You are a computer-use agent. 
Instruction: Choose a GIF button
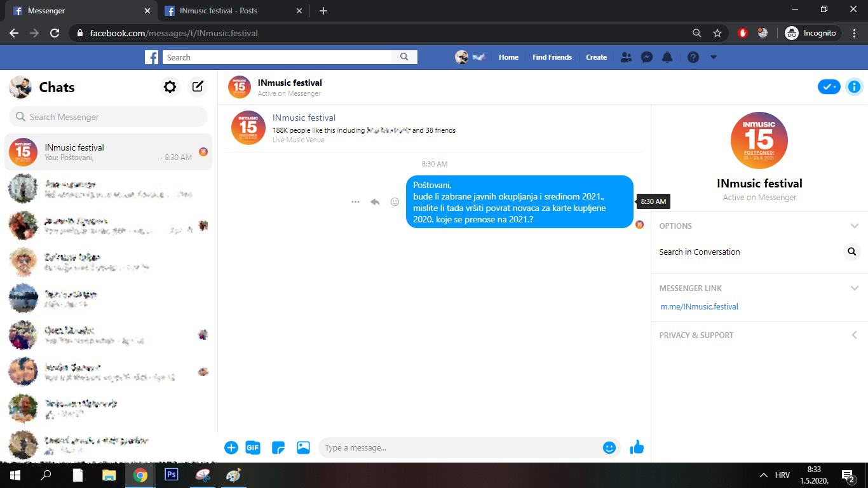253,448
